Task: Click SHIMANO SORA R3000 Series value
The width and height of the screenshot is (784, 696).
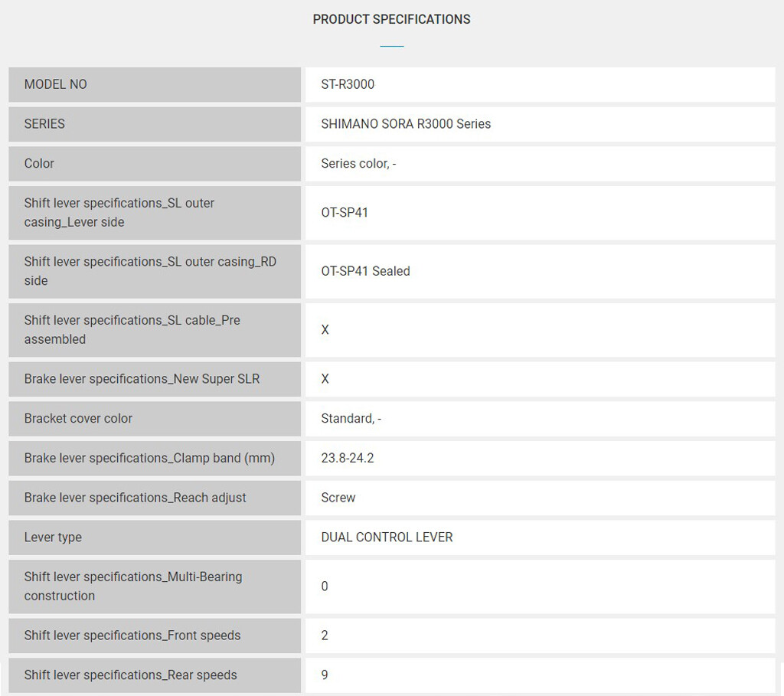Action: point(406,124)
